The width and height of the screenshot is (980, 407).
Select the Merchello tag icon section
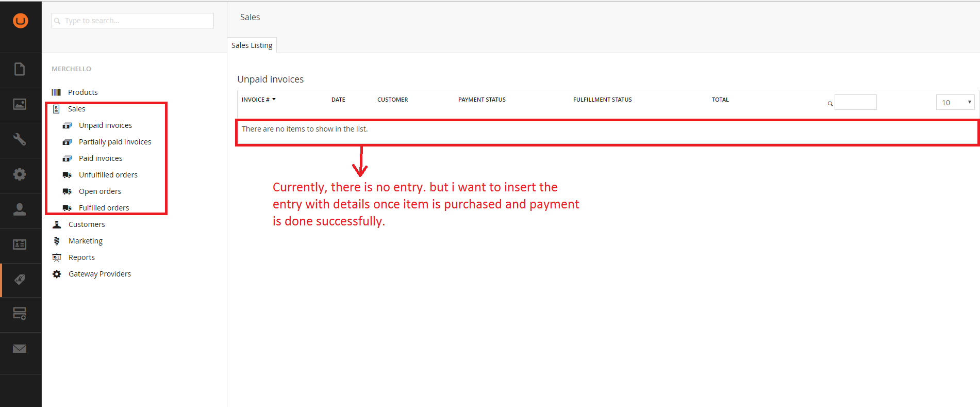(20, 280)
